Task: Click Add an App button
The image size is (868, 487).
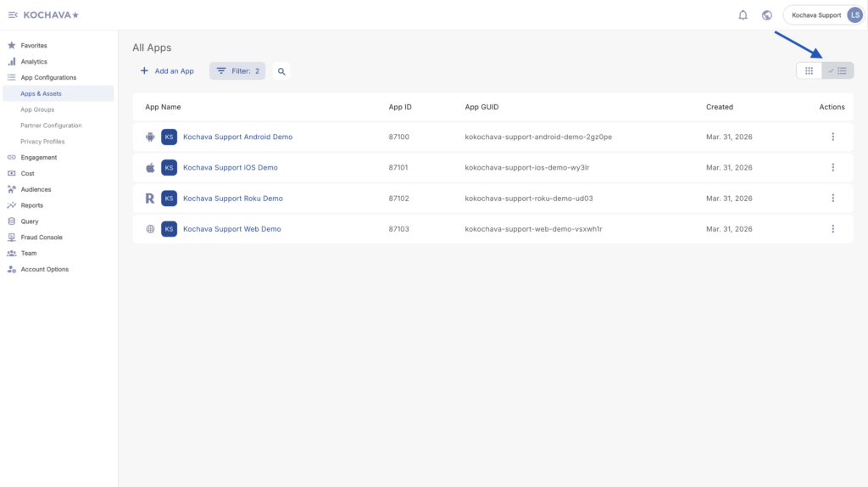Action: pyautogui.click(x=167, y=71)
